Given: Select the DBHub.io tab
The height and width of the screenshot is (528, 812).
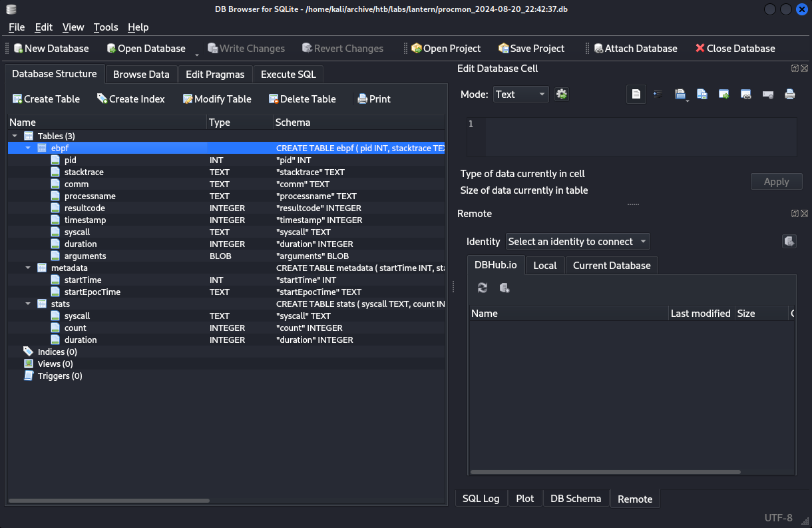Looking at the screenshot, I should (496, 264).
